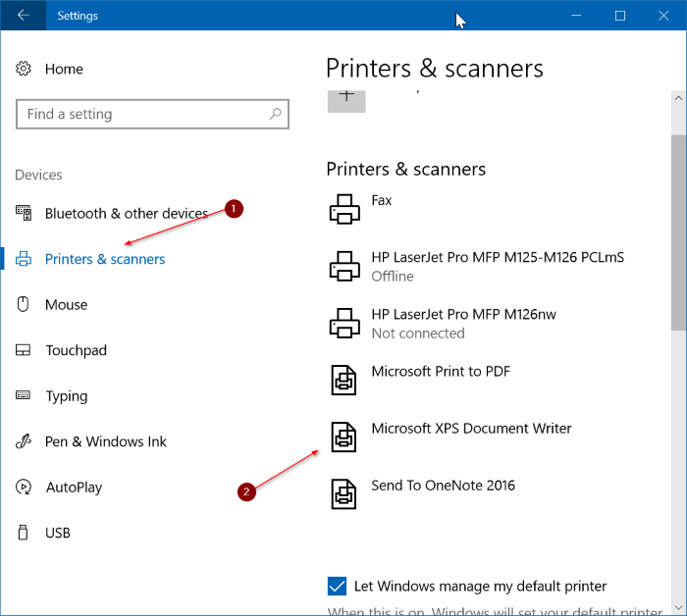Open USB settings
This screenshot has height=616, width=687.
pos(58,533)
